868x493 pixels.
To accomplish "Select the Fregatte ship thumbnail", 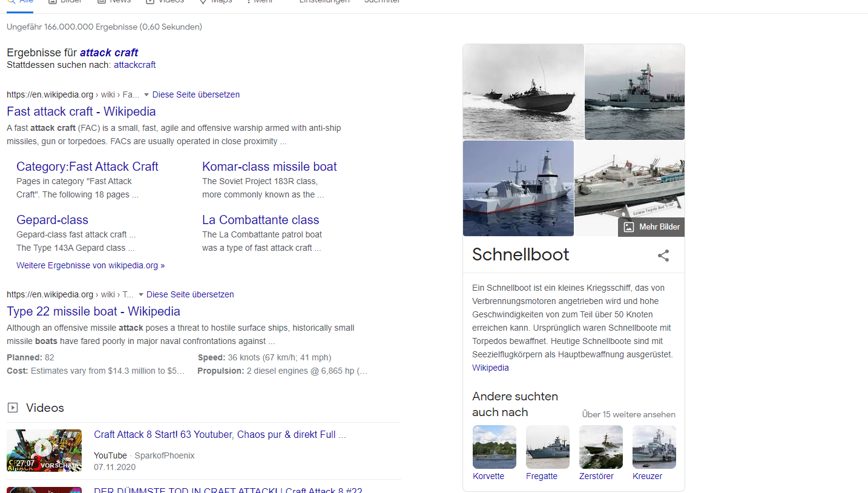I will [547, 447].
